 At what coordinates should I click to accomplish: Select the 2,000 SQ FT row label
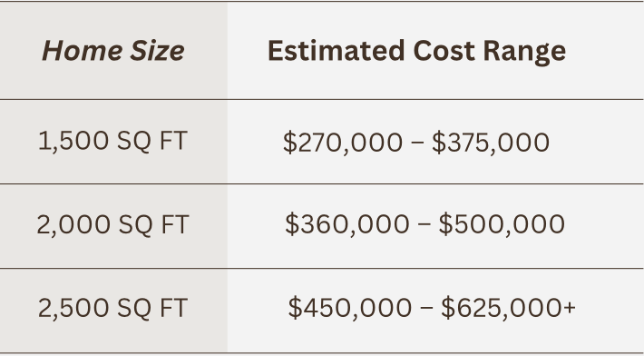point(113,225)
